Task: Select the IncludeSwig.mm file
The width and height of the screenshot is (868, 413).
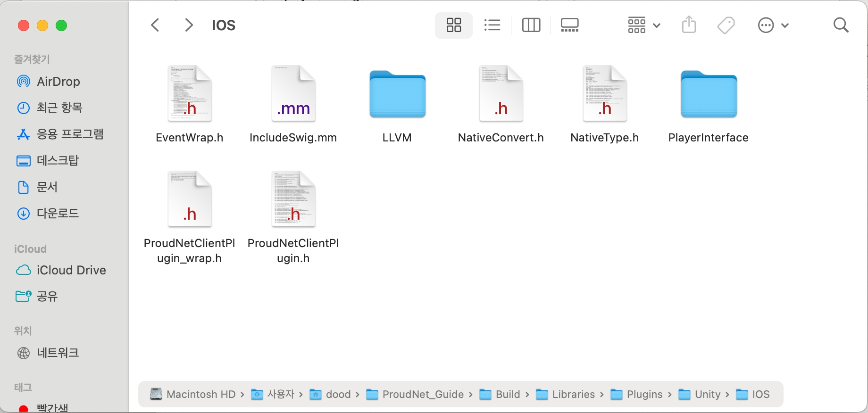Action: pyautogui.click(x=293, y=94)
